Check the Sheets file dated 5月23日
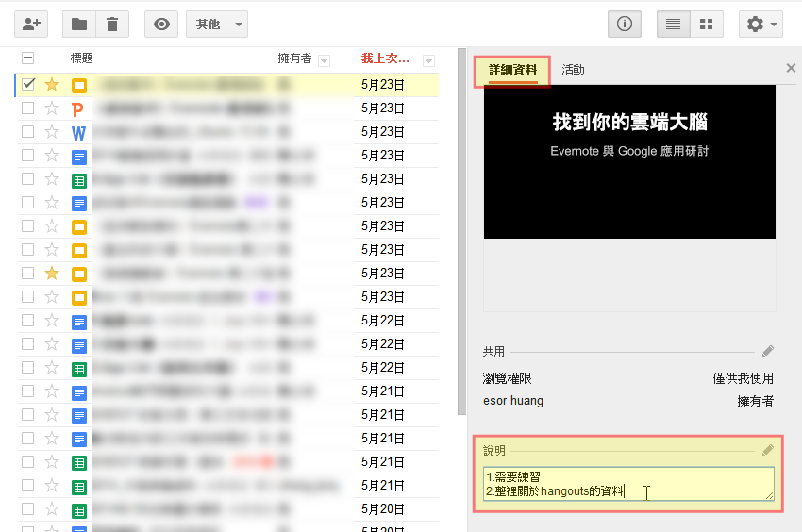 point(28,178)
